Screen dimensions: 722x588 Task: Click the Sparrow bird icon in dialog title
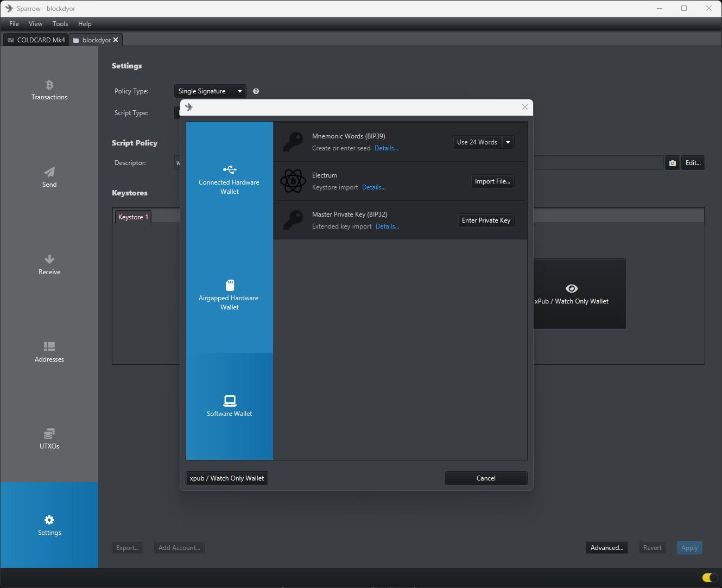pyautogui.click(x=189, y=107)
